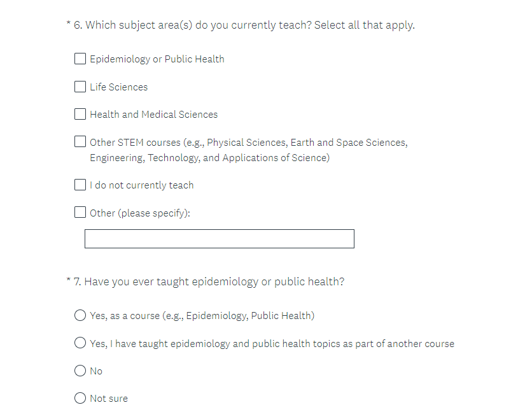532x419 pixels.
Task: Click the 'Other (please specify):' label text
Action: pyautogui.click(x=140, y=213)
